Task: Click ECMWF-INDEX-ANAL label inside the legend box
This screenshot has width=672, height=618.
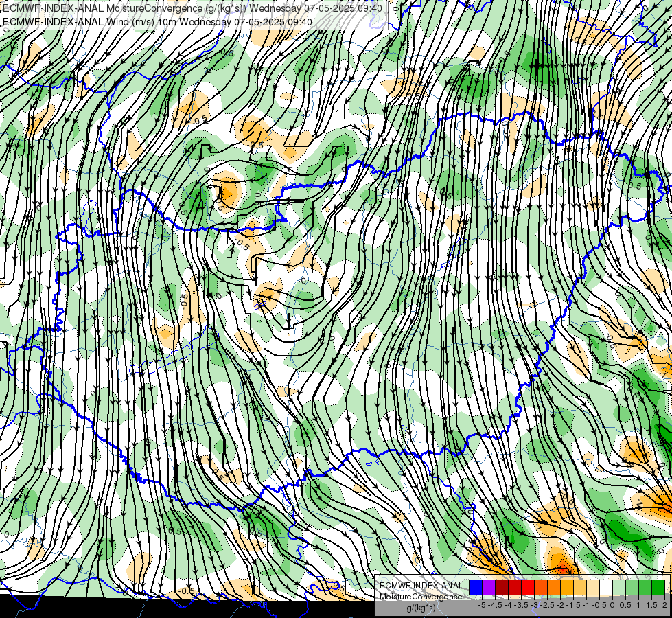Action: pyautogui.click(x=421, y=586)
